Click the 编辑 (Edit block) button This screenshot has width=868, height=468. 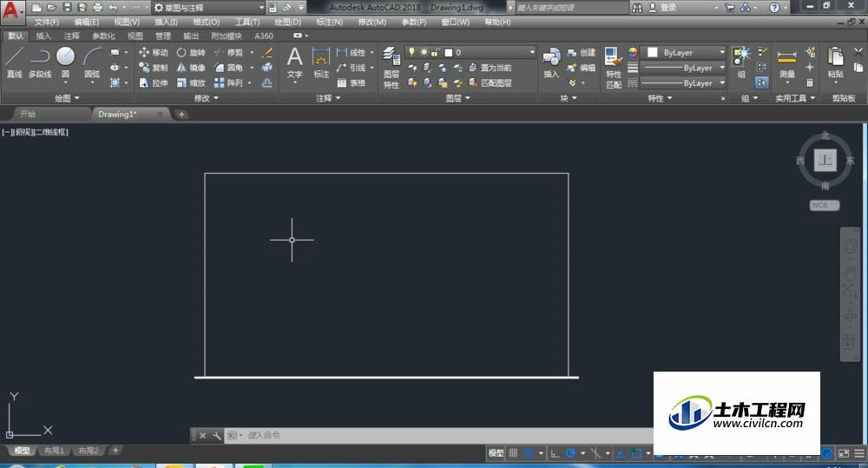[x=581, y=68]
